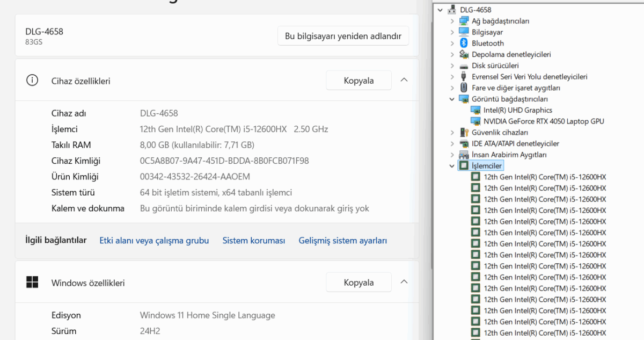The height and width of the screenshot is (340, 644).
Task: Click the Intel(R) UHD Graphics adapter icon
Action: pyautogui.click(x=475, y=110)
